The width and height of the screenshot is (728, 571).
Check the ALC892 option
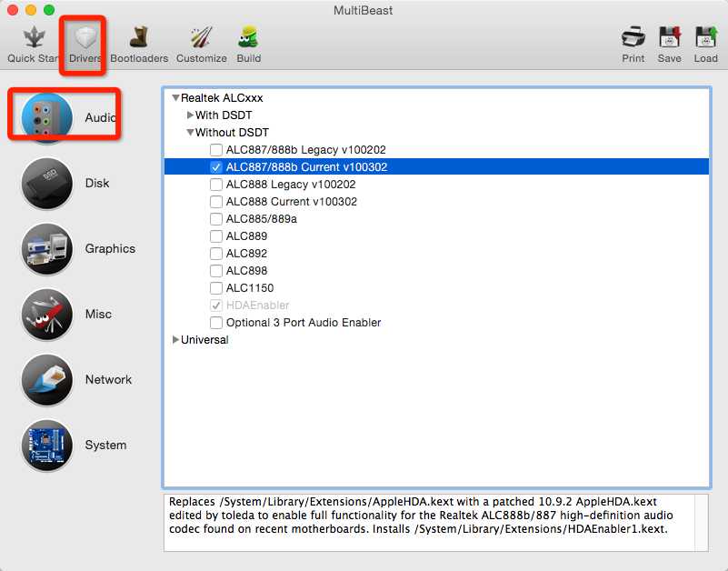pos(216,253)
